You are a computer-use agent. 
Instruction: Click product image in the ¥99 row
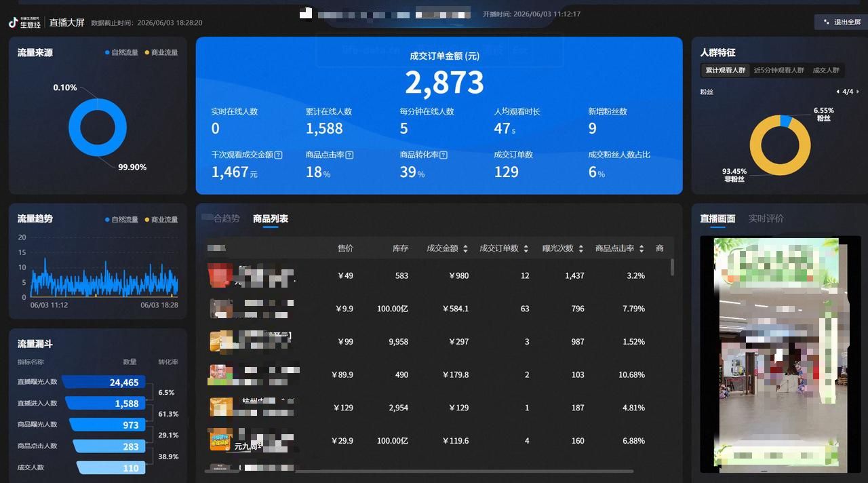pyautogui.click(x=221, y=341)
